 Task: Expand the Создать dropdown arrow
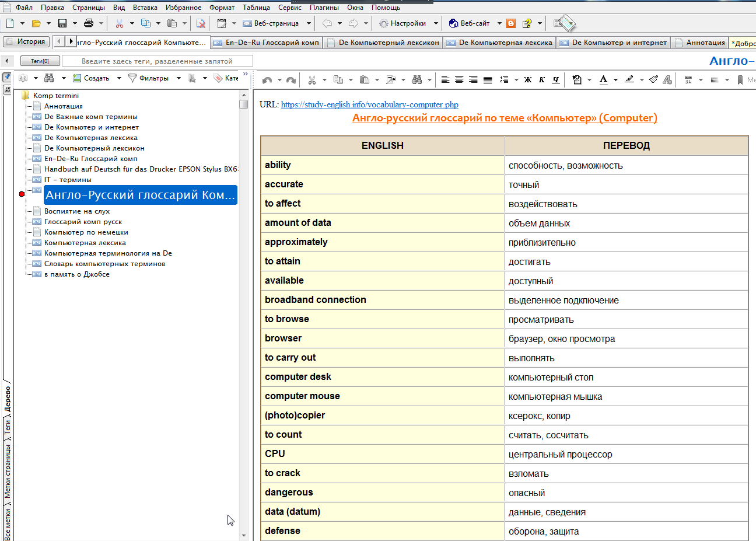pyautogui.click(x=119, y=78)
